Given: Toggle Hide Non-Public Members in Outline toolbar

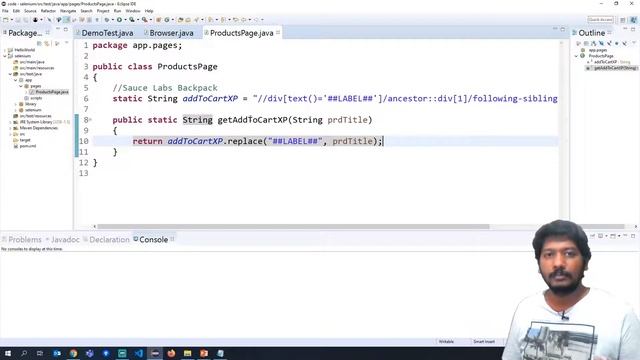Looking at the screenshot, I should tap(617, 43).
